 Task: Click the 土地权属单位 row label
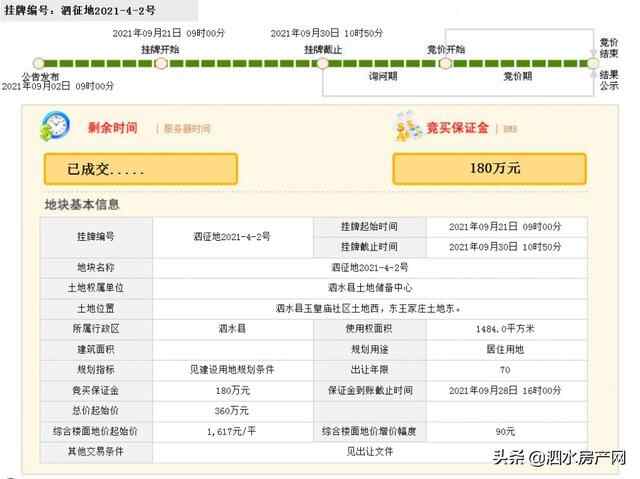(x=96, y=288)
